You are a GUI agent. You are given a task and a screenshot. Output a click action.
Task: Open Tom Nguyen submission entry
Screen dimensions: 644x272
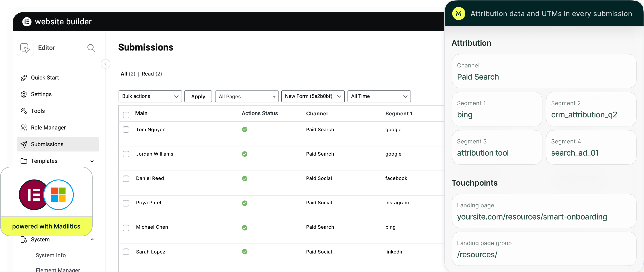click(151, 130)
